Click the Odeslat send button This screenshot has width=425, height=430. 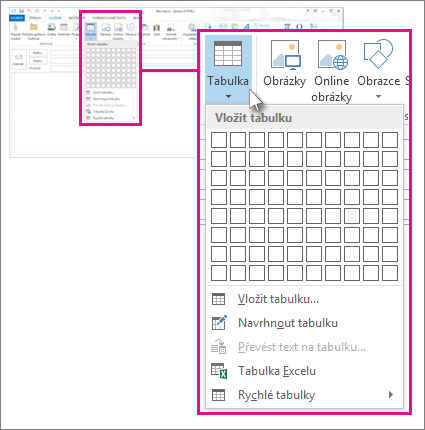[x=19, y=59]
